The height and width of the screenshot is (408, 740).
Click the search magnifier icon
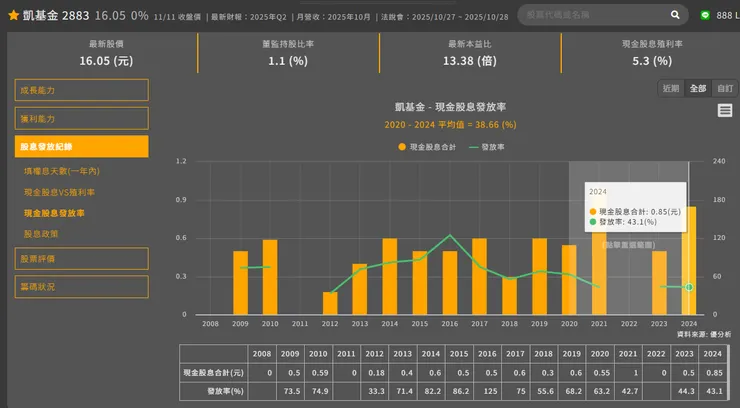[x=675, y=15]
